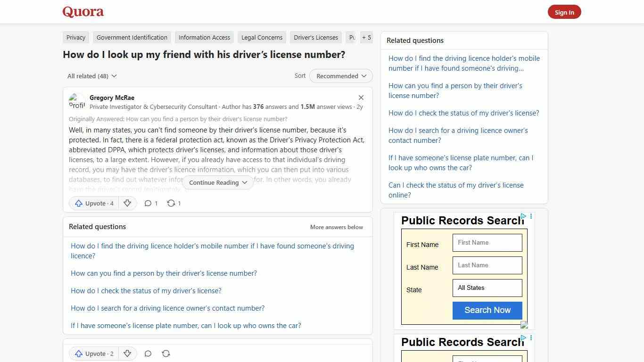Click the Quora logo
This screenshot has width=644, height=362.
click(83, 11)
